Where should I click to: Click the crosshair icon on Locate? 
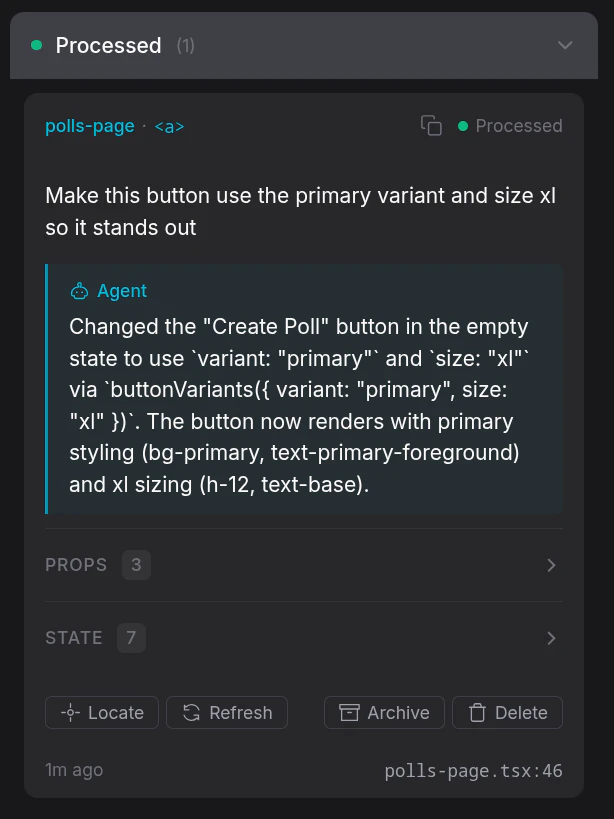coord(70,712)
